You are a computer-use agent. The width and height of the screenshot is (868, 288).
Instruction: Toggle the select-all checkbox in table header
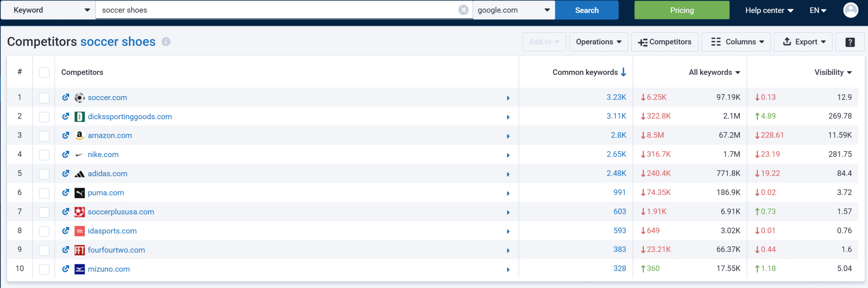44,73
